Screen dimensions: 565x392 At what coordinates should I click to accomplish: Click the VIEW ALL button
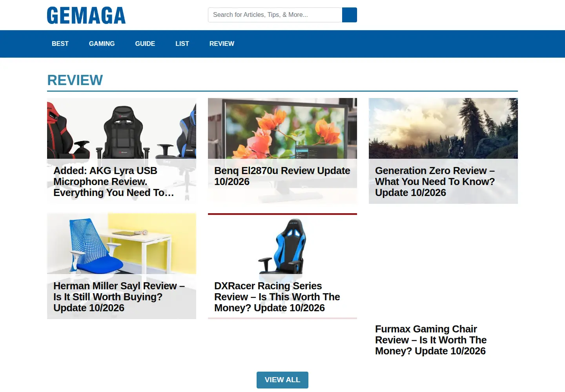pyautogui.click(x=282, y=380)
